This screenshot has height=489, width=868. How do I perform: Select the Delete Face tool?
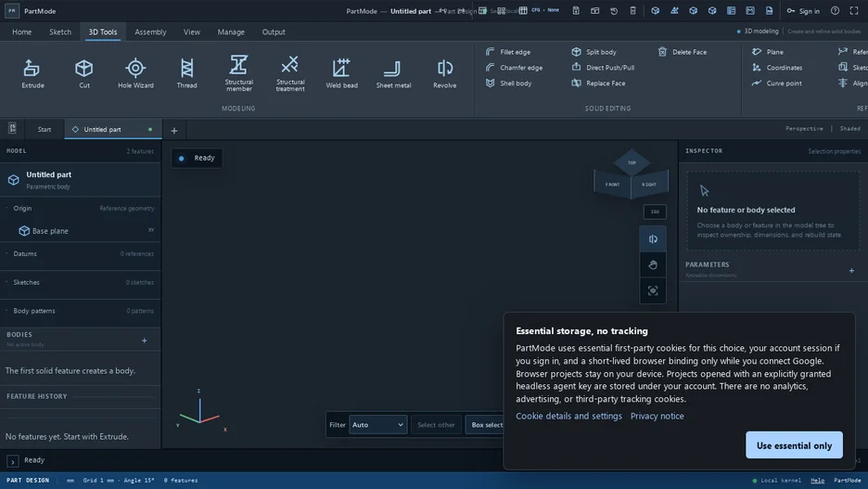click(x=683, y=52)
